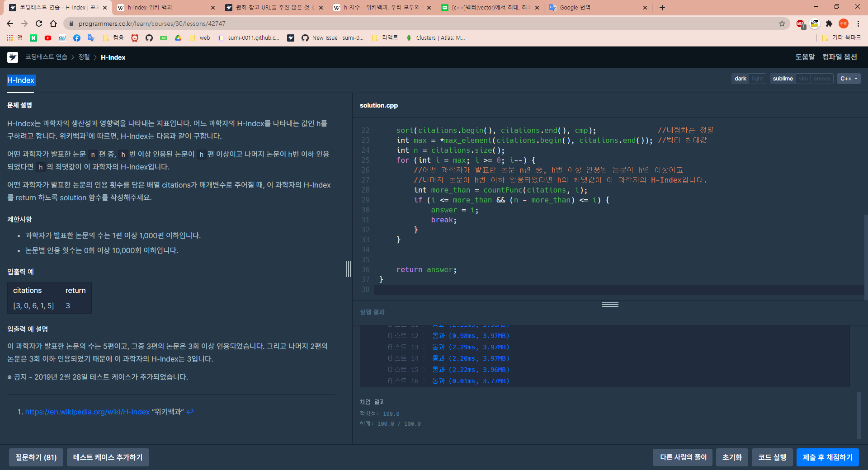Image resolution: width=868 pixels, height=470 pixels.
Task: Run code with 코드 실행
Action: click(772, 457)
